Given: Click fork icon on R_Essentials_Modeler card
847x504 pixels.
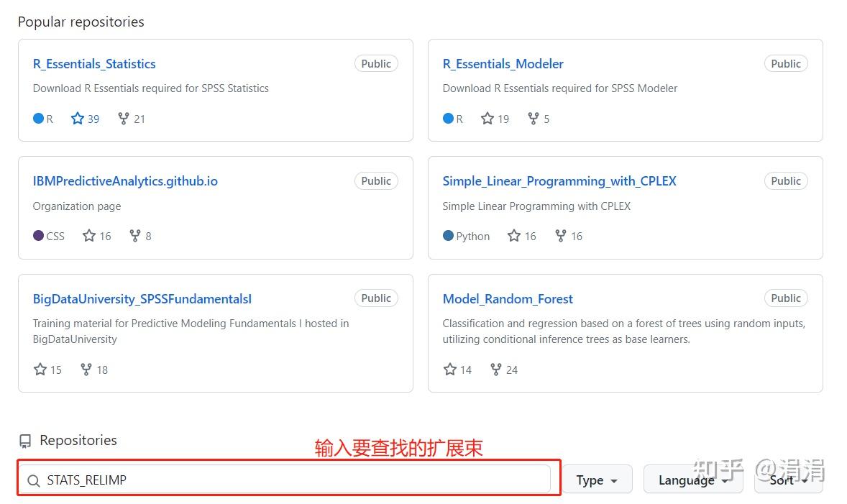Looking at the screenshot, I should [534, 119].
